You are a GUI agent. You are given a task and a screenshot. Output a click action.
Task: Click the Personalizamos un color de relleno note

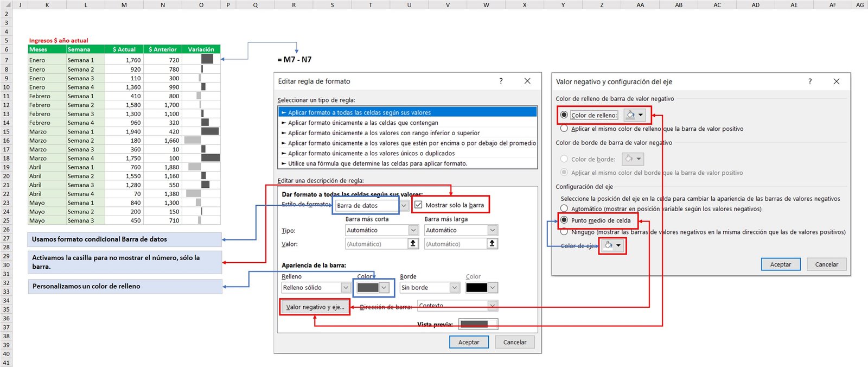coord(125,287)
